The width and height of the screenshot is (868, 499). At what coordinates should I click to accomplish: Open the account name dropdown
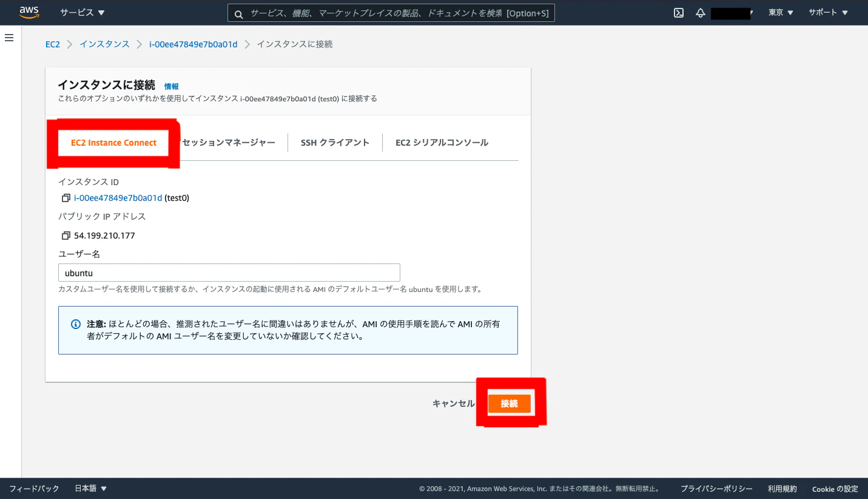(732, 13)
